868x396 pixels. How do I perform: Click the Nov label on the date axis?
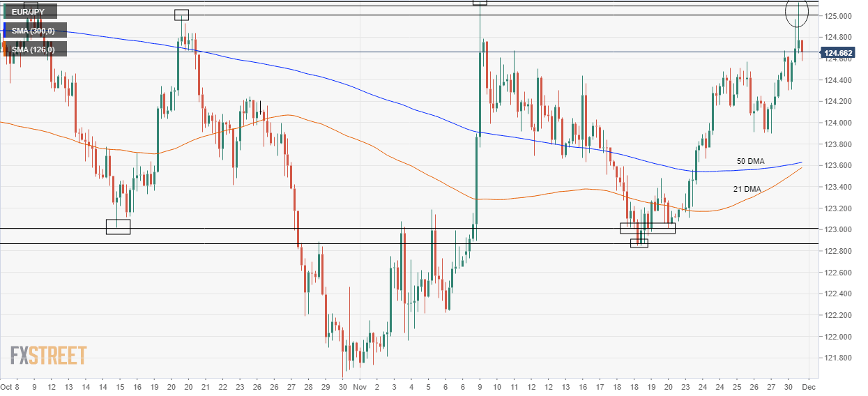tap(359, 386)
